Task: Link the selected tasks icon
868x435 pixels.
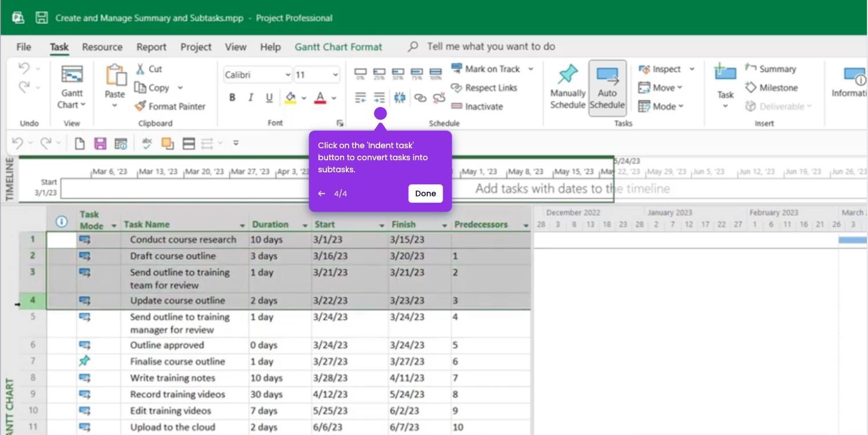Action: 420,98
